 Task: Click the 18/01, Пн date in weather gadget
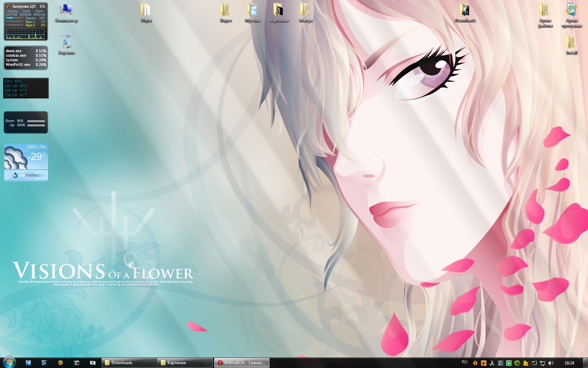[x=36, y=147]
